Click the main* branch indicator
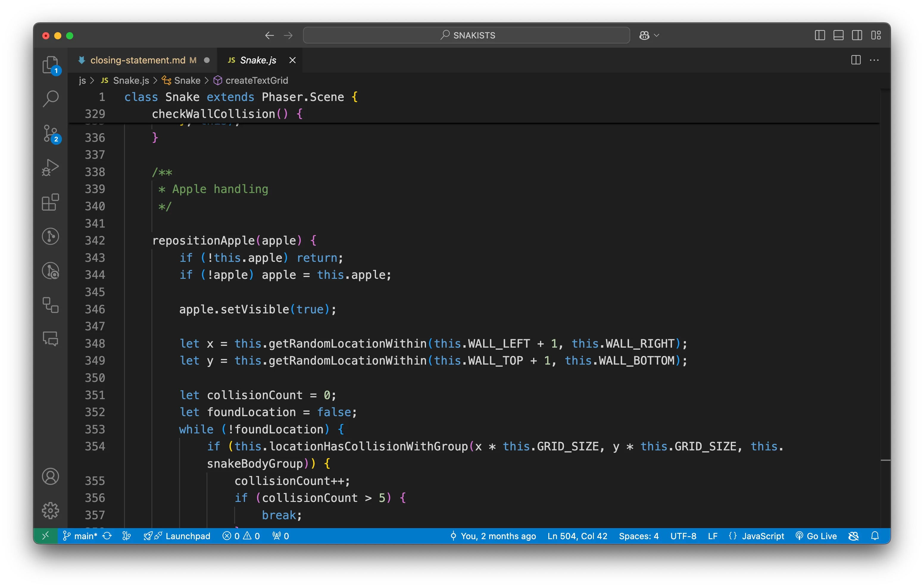Image resolution: width=924 pixels, height=588 pixels. tap(80, 536)
